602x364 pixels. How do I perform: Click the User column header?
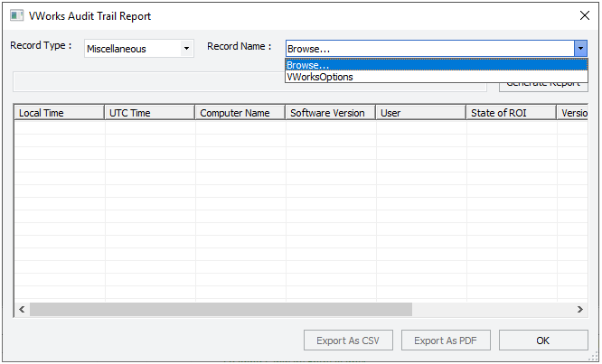click(x=421, y=113)
